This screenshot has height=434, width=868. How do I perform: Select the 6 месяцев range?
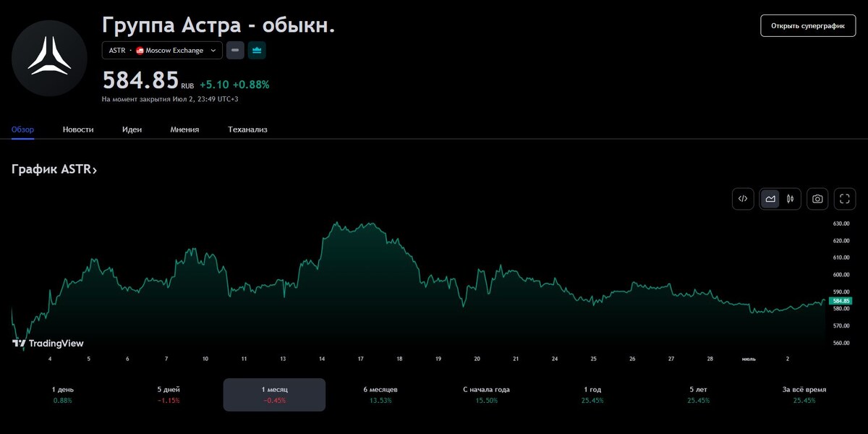(x=380, y=394)
